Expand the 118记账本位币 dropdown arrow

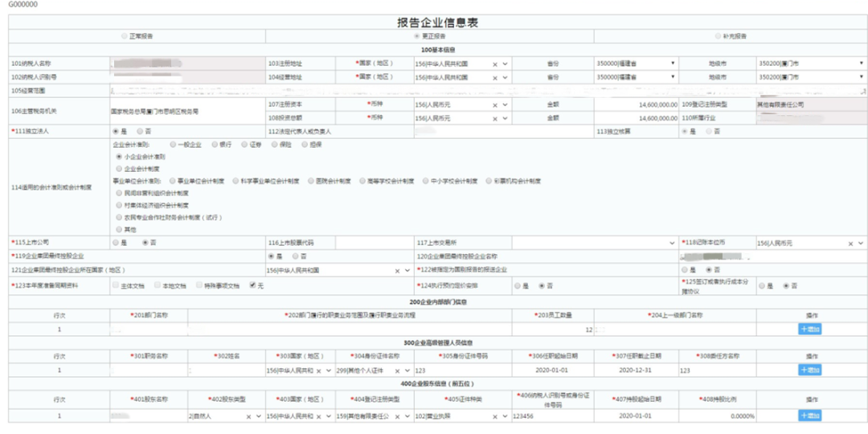click(860, 243)
